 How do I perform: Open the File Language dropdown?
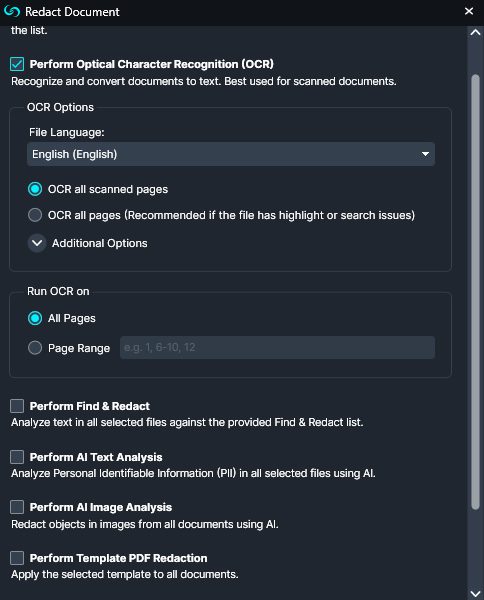tap(231, 154)
